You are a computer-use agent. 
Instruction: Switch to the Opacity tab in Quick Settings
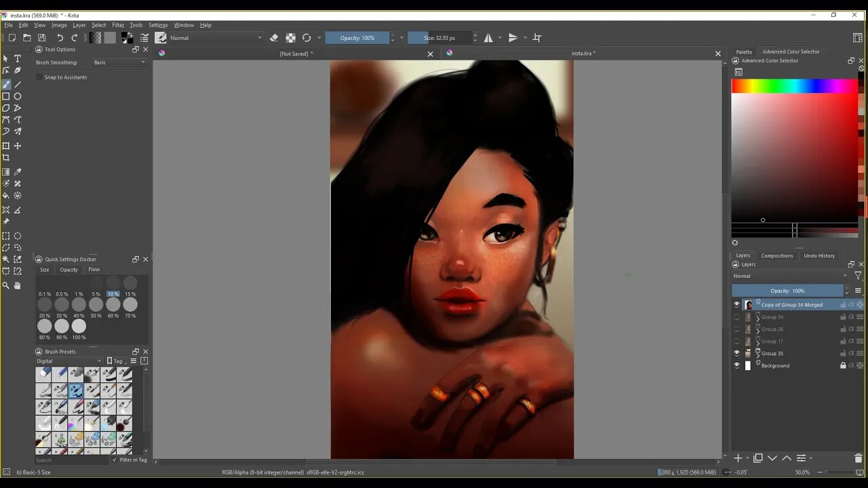[68, 270]
